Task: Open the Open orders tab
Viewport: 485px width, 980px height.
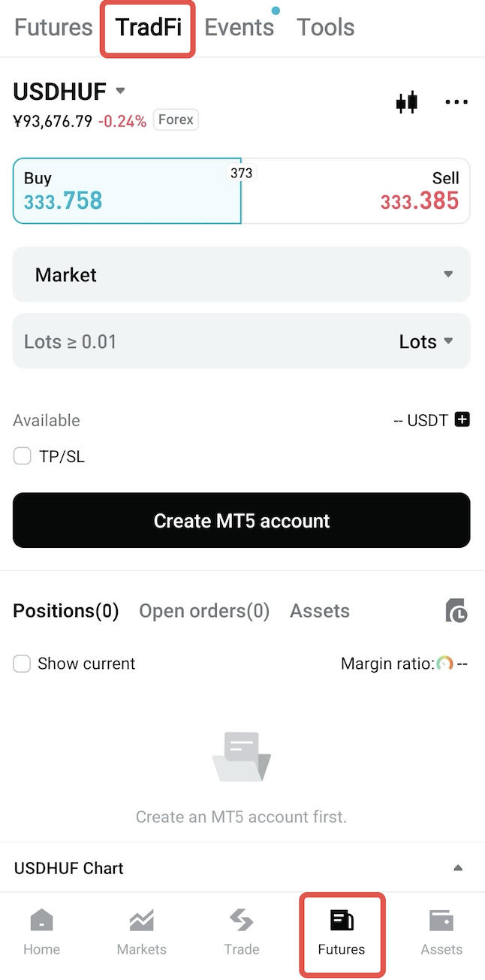Action: pos(203,611)
